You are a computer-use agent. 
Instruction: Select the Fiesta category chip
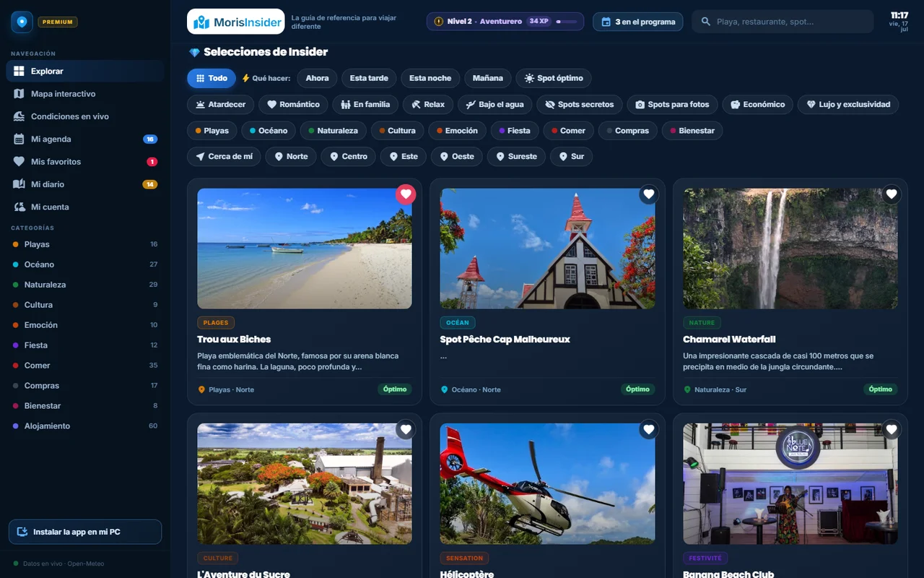tap(513, 131)
